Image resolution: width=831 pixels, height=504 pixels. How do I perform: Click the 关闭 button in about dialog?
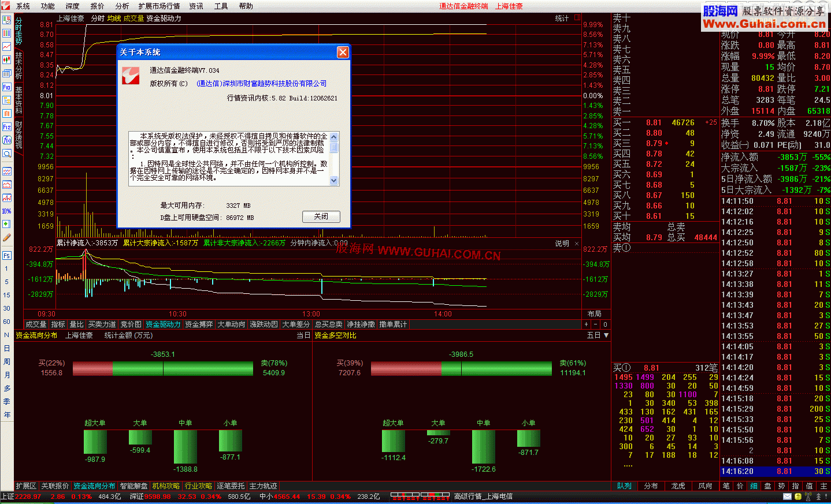coord(321,216)
